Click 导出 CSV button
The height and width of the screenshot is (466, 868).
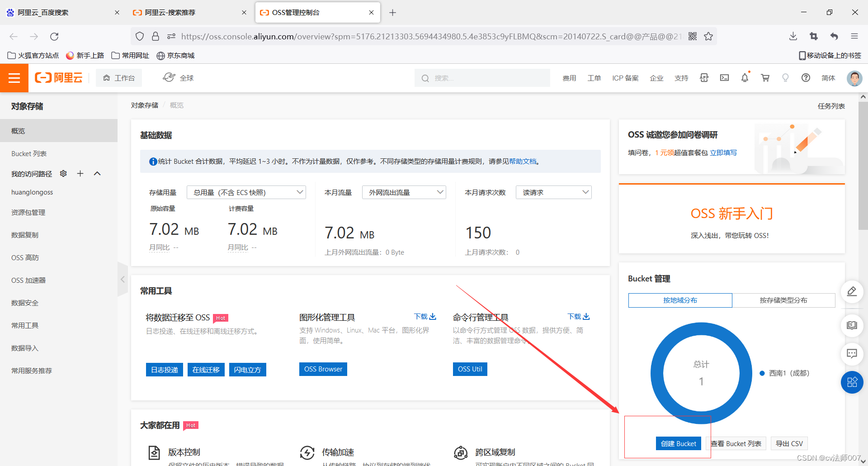click(x=789, y=443)
